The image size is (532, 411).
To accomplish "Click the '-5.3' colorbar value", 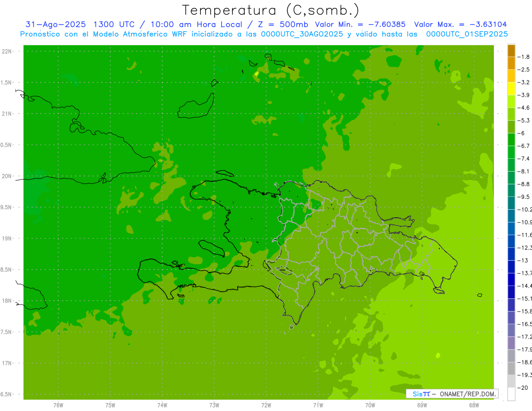I will pos(524,120).
